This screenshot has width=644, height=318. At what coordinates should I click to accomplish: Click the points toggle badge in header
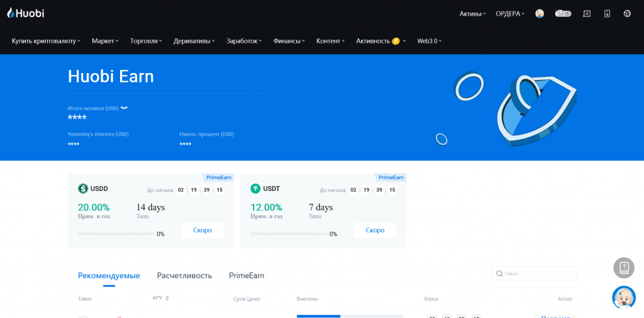click(x=563, y=14)
